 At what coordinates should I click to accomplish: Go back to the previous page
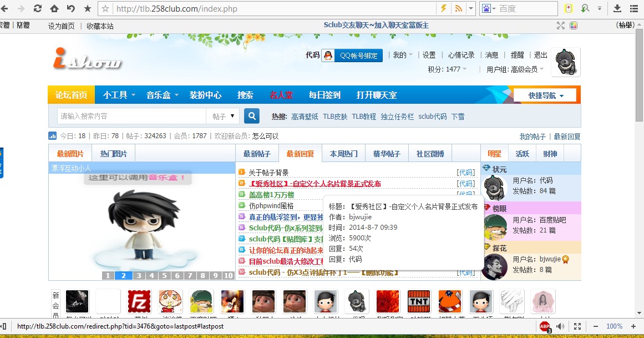pos(4,9)
